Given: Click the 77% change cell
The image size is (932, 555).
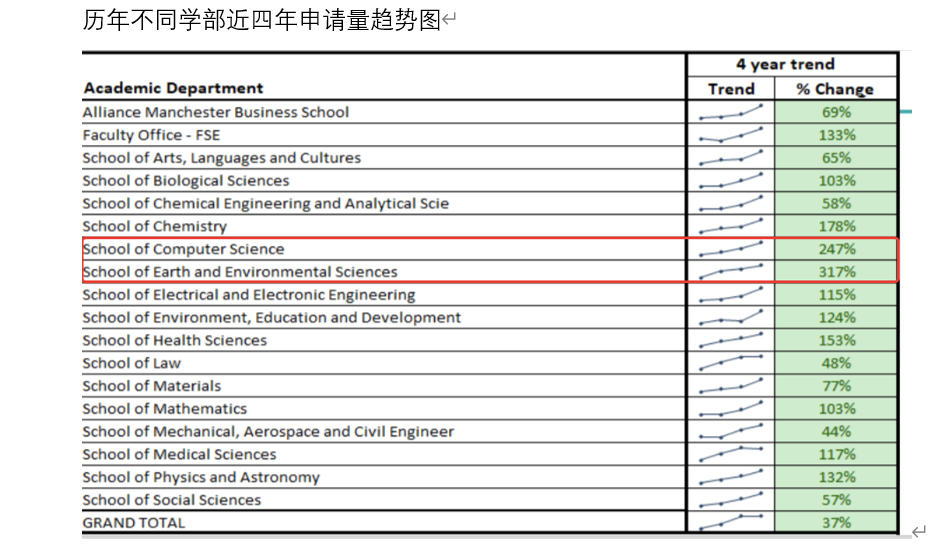Looking at the screenshot, I should coord(836,386).
